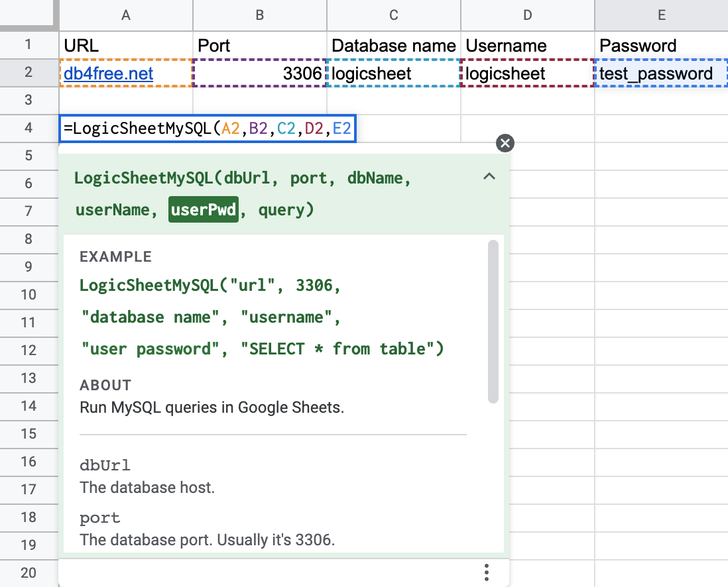
Task: Select column A header
Action: (125, 15)
